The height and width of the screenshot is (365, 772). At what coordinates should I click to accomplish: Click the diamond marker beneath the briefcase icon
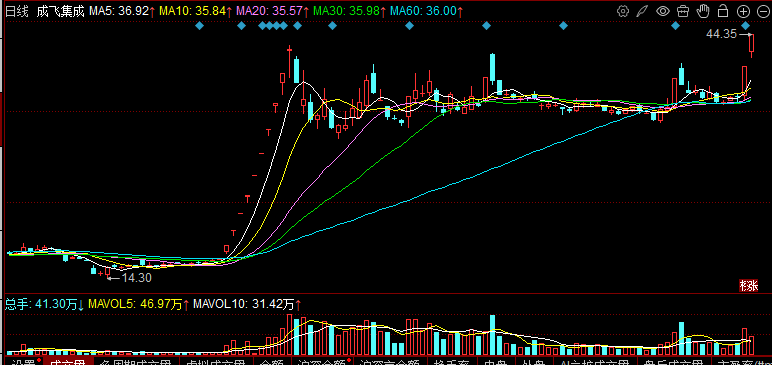tap(675, 26)
